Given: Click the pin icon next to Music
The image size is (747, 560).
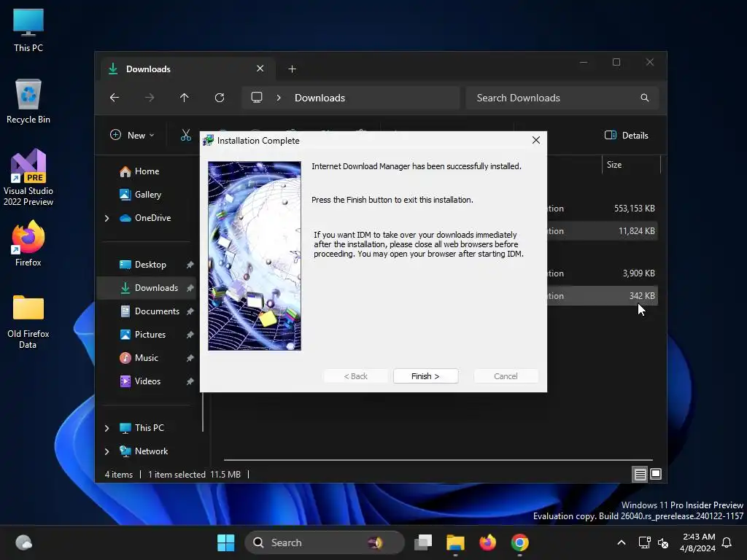Looking at the screenshot, I should click(x=190, y=357).
